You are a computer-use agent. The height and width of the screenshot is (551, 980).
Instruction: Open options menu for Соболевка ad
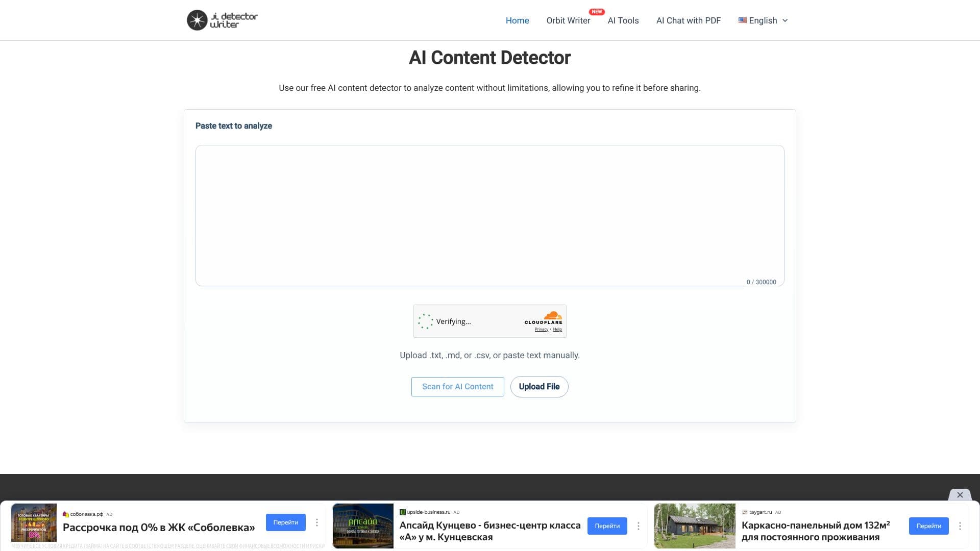coord(317,522)
